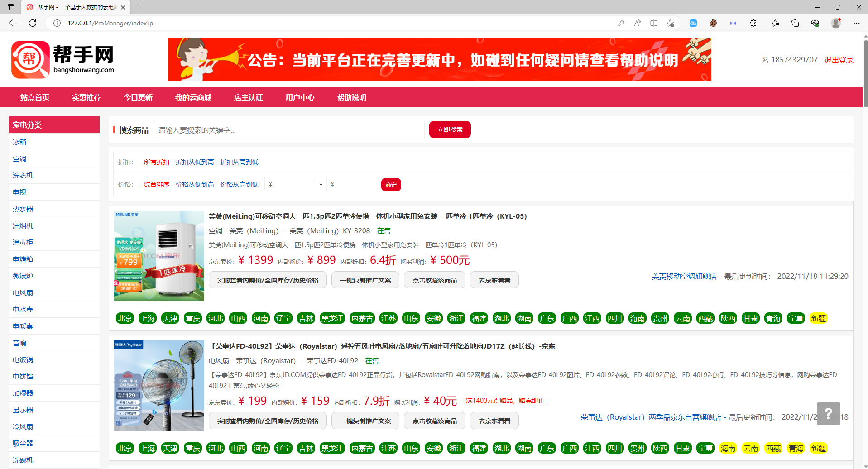This screenshot has width=868, height=469.
Task: Open browser settings and more menu
Action: point(856,23)
